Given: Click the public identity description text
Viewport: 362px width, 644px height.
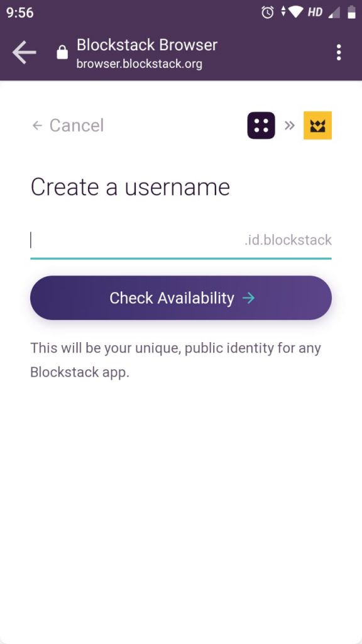Looking at the screenshot, I should click(x=176, y=360).
